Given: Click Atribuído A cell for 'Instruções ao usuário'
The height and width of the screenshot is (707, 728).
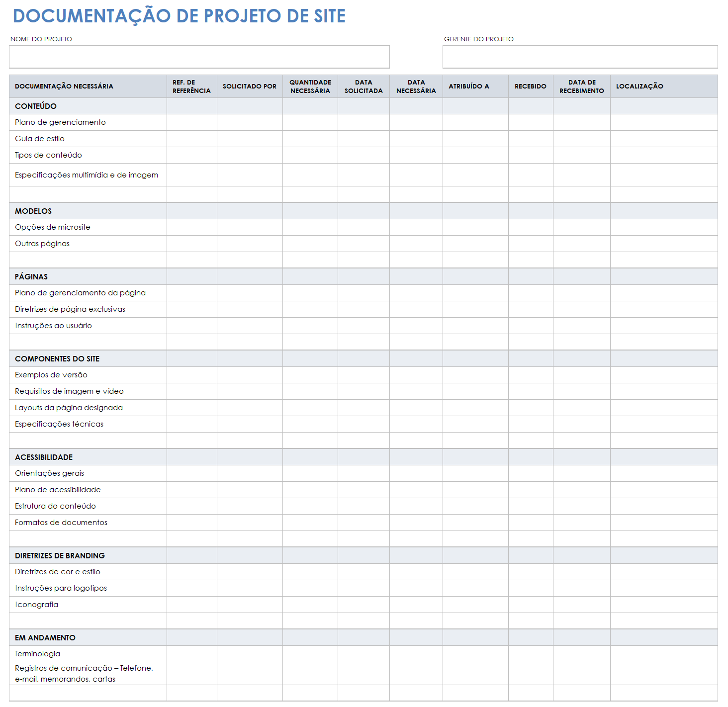Looking at the screenshot, I should 475,326.
